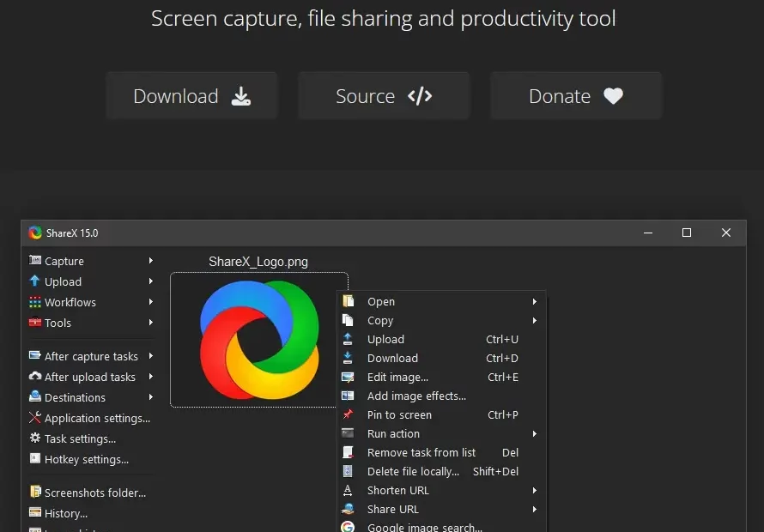Click the History icon in sidebar

34,512
